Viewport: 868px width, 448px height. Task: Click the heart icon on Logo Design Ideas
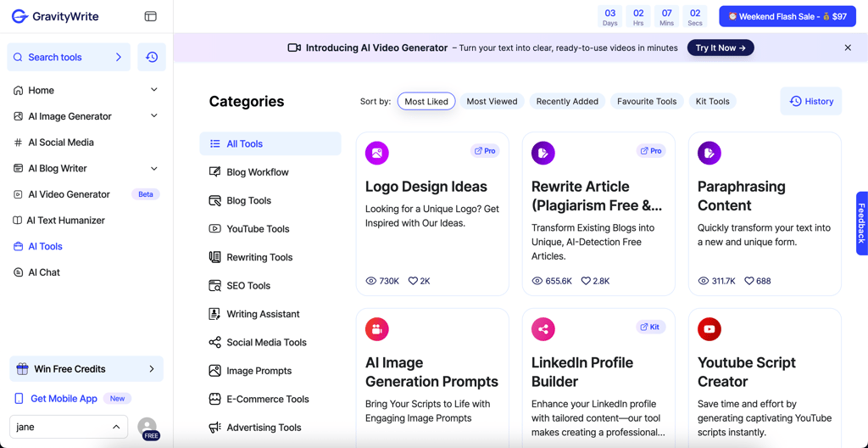[413, 281]
